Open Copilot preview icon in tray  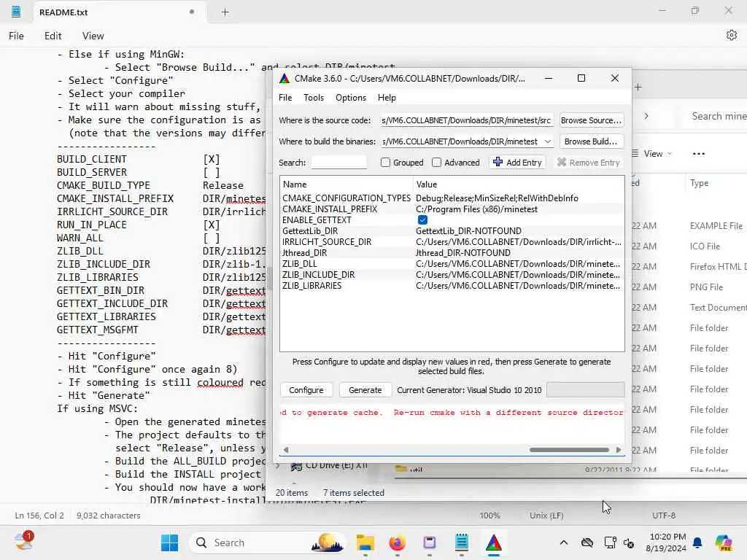723,542
